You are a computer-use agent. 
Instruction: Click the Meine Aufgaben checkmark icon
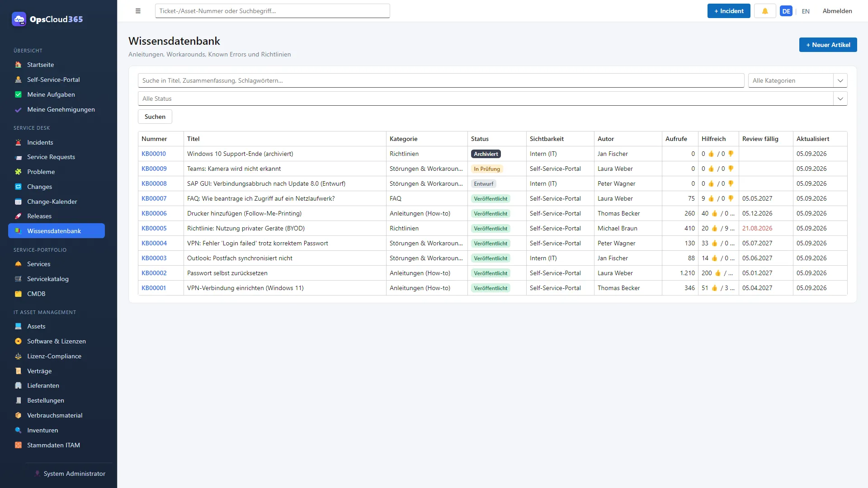(x=18, y=94)
